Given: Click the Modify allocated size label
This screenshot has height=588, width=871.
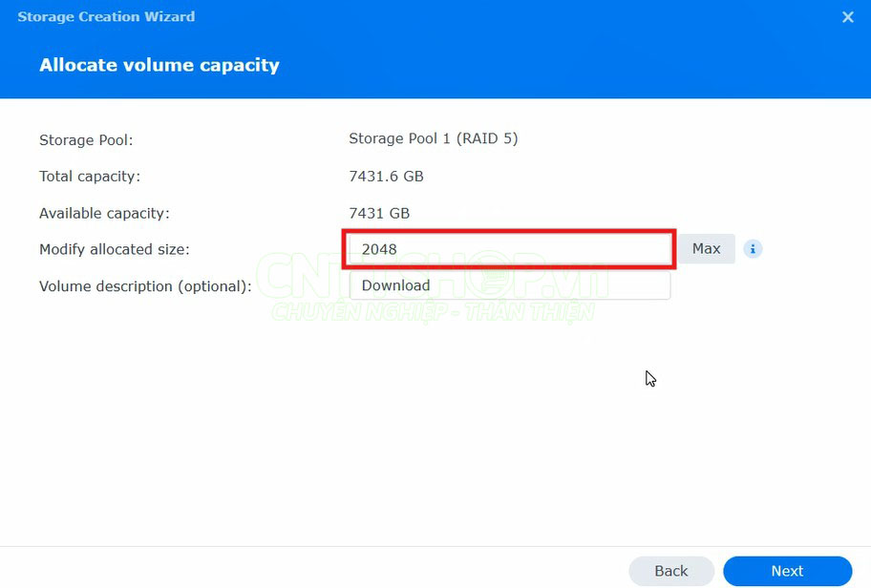Looking at the screenshot, I should click(115, 249).
